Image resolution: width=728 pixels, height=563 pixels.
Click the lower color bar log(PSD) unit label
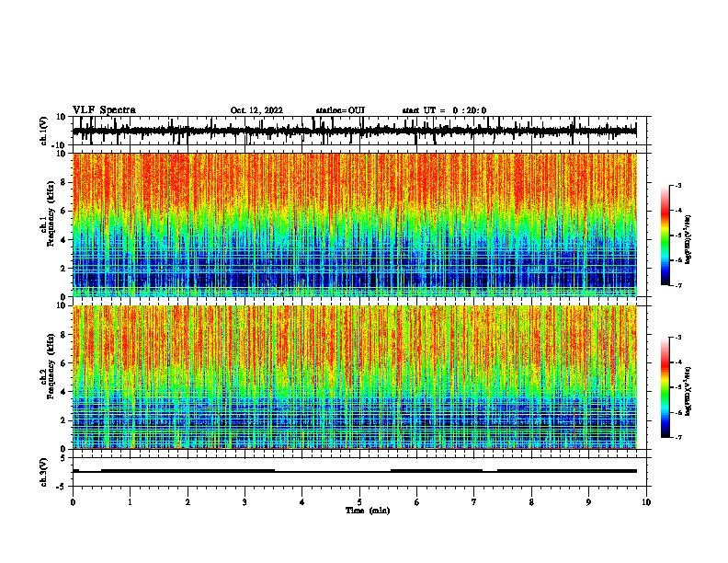[688, 392]
